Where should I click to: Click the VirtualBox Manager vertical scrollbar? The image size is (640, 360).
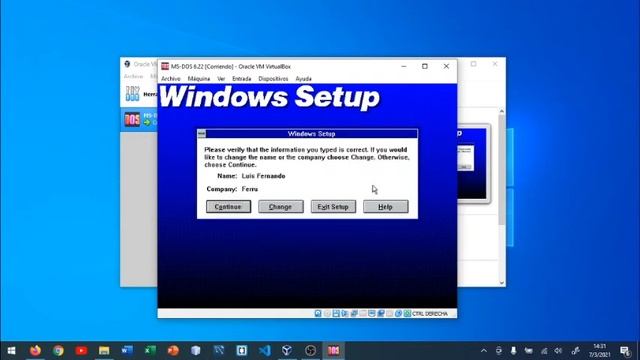pyautogui.click(x=502, y=169)
